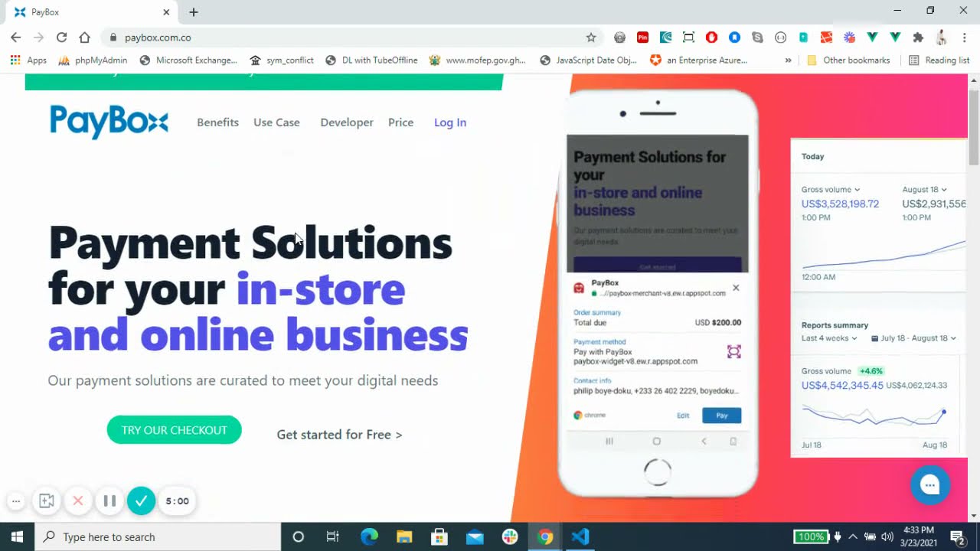Screen dimensions: 980x551
Task: Open the notification center icon
Action: coord(958,537)
